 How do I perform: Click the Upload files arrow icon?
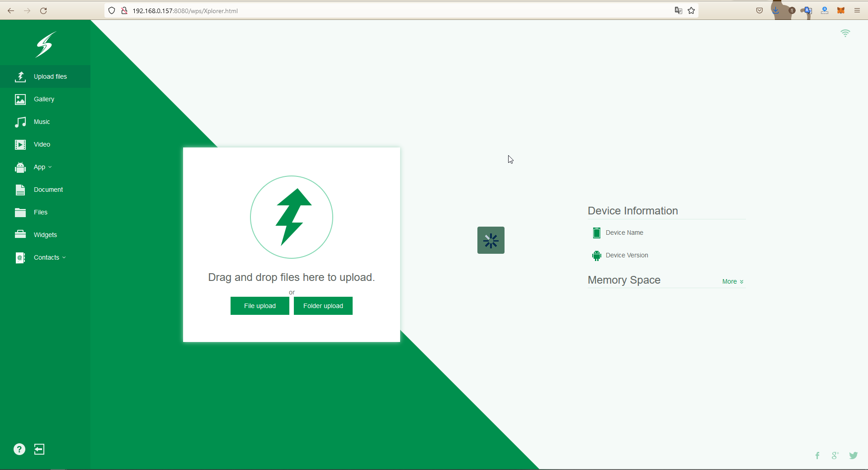point(20,76)
